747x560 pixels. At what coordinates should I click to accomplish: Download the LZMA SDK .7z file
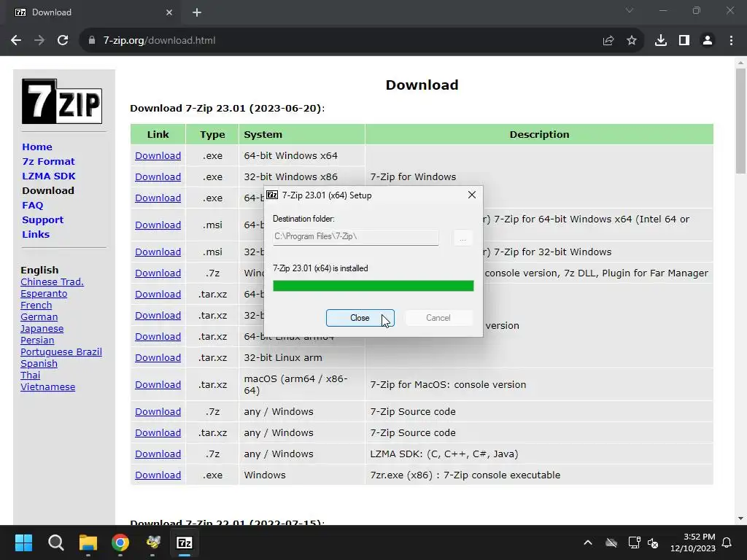(x=158, y=454)
